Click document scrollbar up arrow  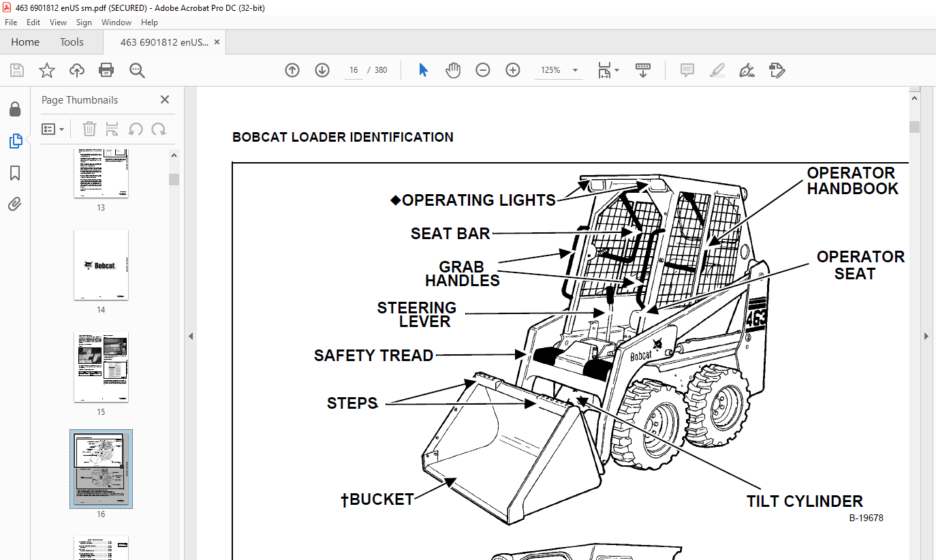(914, 98)
